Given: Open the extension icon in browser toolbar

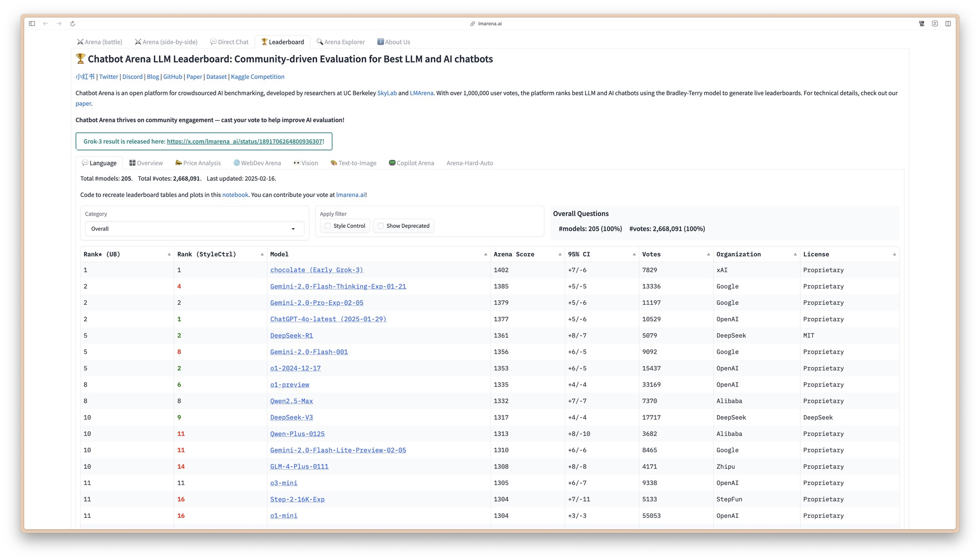Looking at the screenshot, I should [922, 24].
